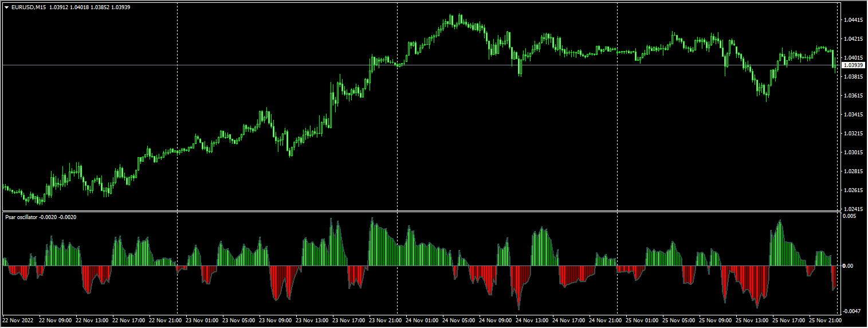Click the 1.02615 price axis label
The height and width of the screenshot is (328, 868).
coord(853,190)
